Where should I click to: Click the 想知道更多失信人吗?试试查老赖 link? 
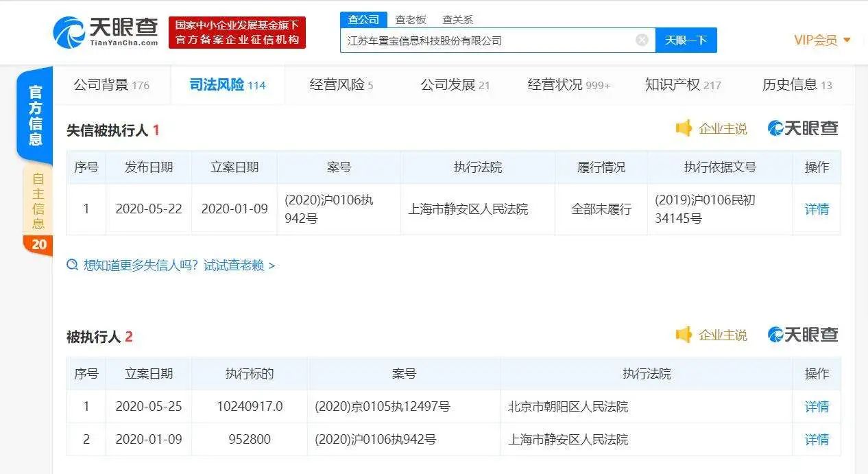coord(179,265)
